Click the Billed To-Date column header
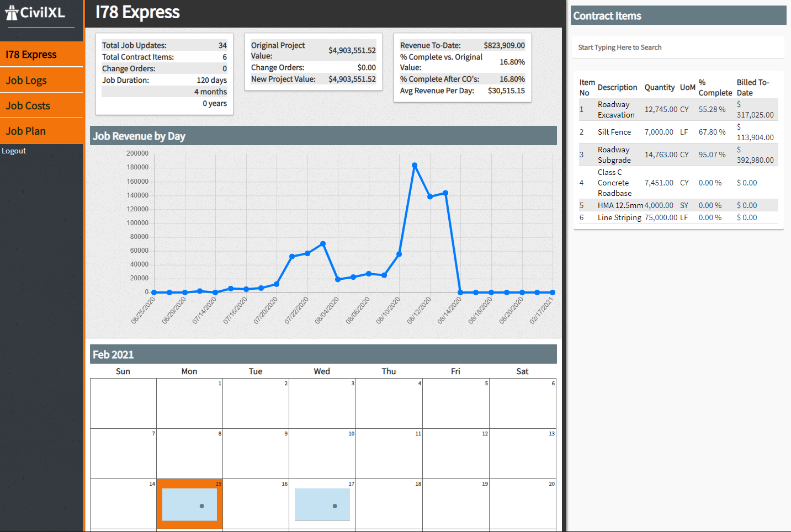Image resolution: width=791 pixels, height=532 pixels. click(x=752, y=87)
